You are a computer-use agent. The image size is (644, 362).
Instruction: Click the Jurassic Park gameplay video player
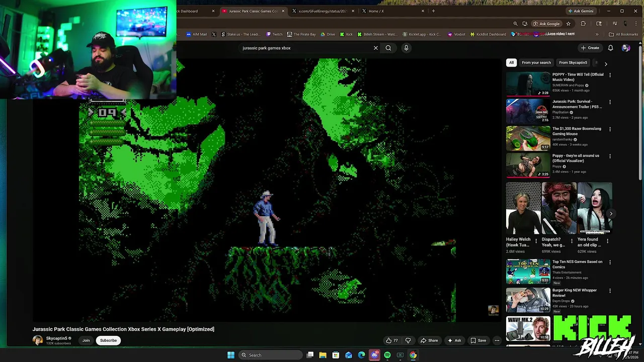click(268, 190)
